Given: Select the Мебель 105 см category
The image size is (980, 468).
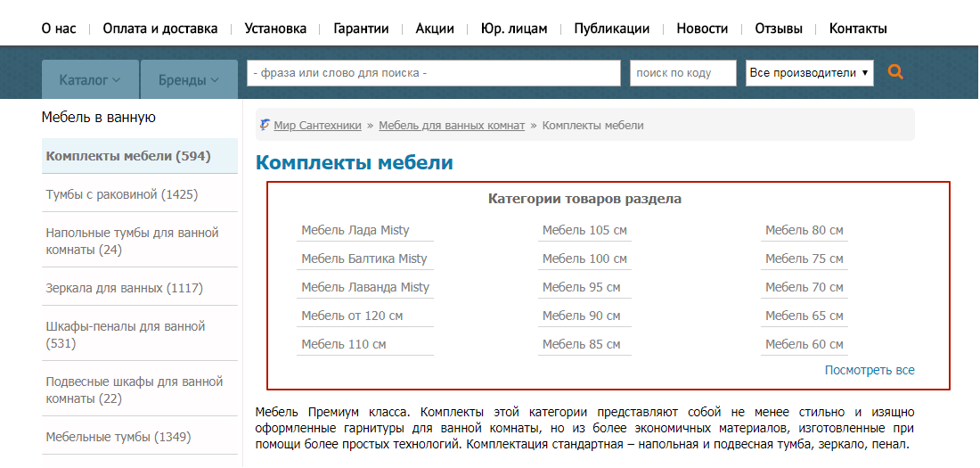Looking at the screenshot, I should [584, 230].
